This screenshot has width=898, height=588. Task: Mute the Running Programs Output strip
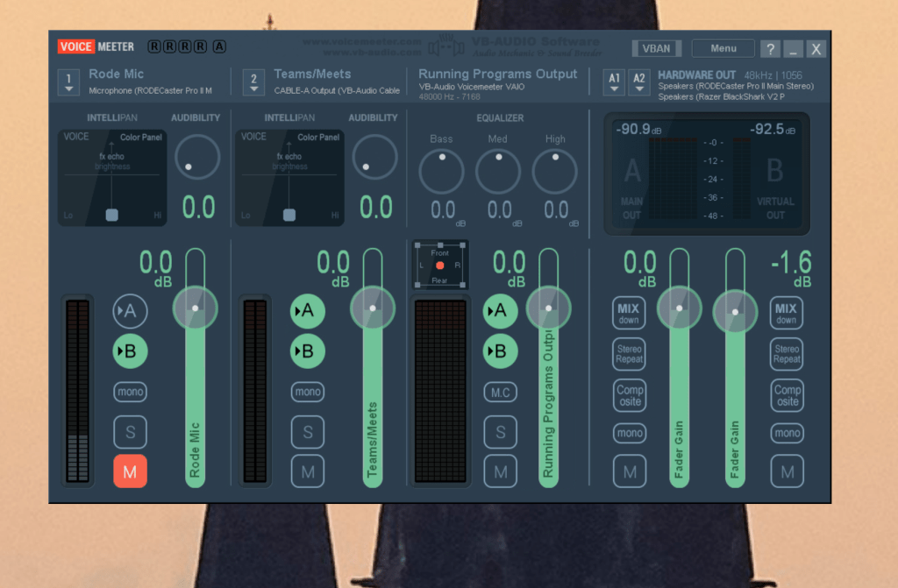tap(500, 471)
